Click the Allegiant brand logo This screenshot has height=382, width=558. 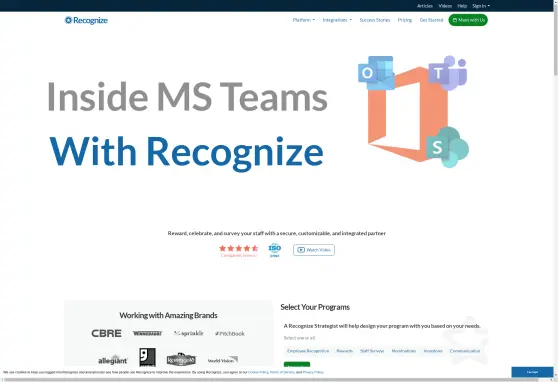[113, 360]
